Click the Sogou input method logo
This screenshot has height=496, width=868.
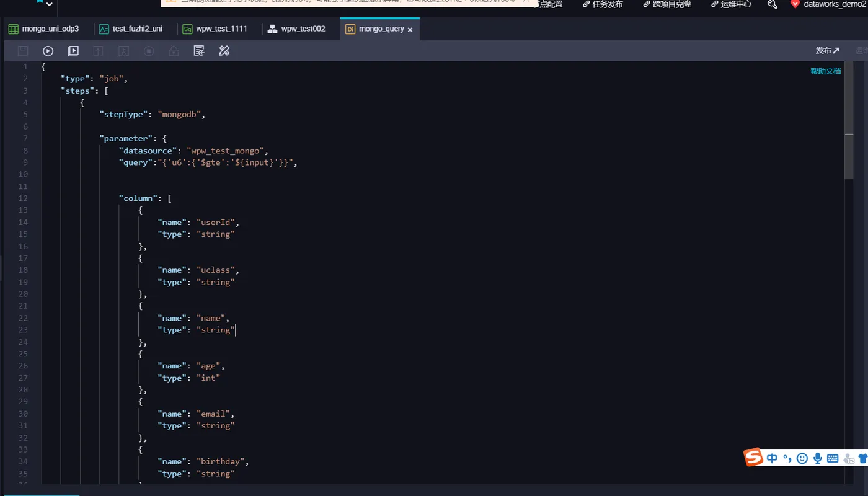(x=753, y=458)
